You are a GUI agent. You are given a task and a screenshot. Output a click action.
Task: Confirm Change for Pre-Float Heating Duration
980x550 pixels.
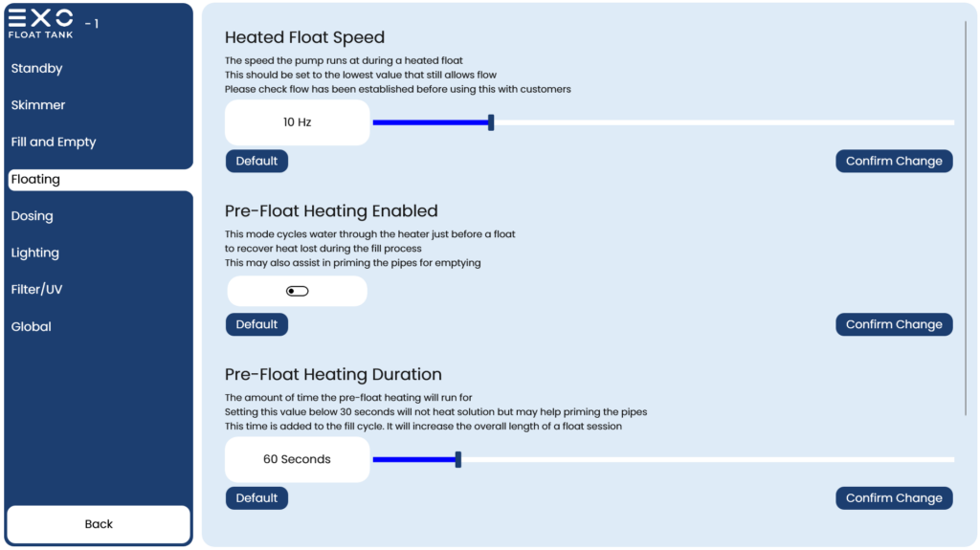coord(894,498)
